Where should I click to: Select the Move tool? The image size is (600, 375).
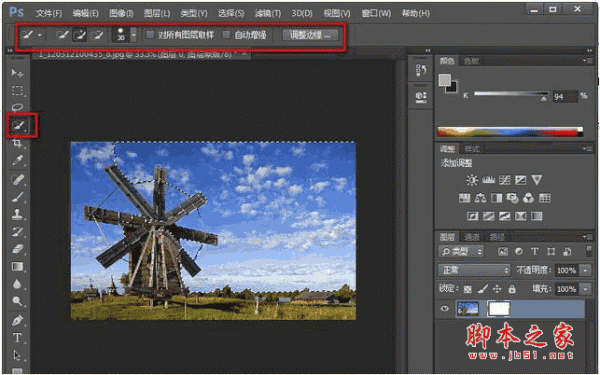click(x=17, y=72)
